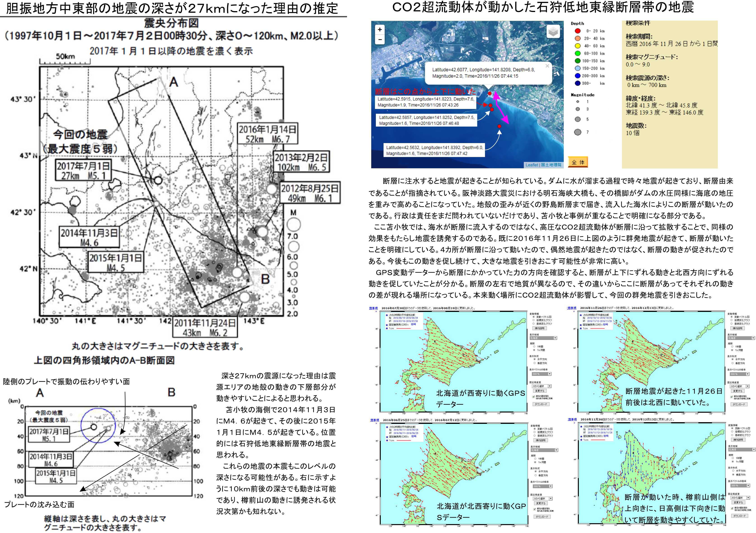Image resolution: width=756 pixels, height=533 pixels.
Task: Click the red 0-20 km depth legend swatch
Action: tap(577, 31)
